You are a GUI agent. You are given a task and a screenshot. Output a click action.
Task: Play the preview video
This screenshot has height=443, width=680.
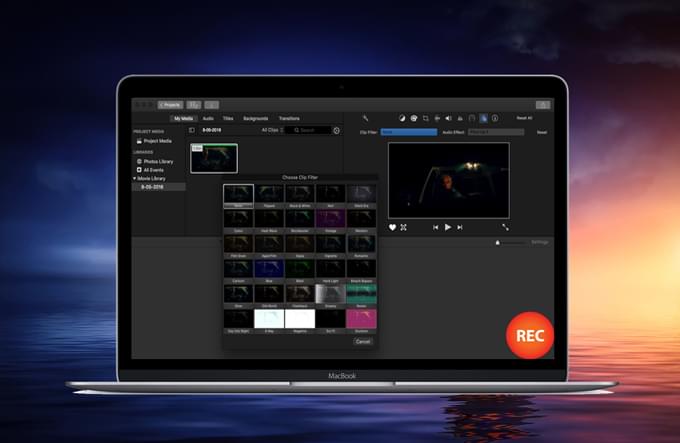[448, 227]
